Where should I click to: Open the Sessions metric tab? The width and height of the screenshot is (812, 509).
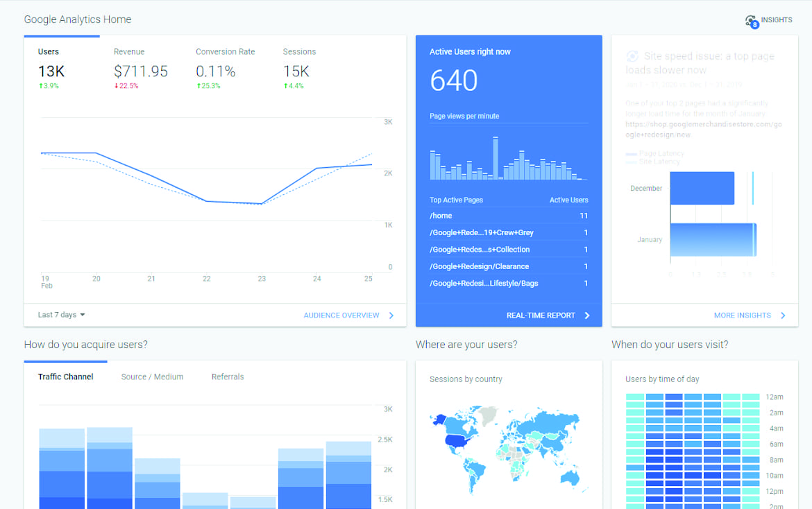299,68
